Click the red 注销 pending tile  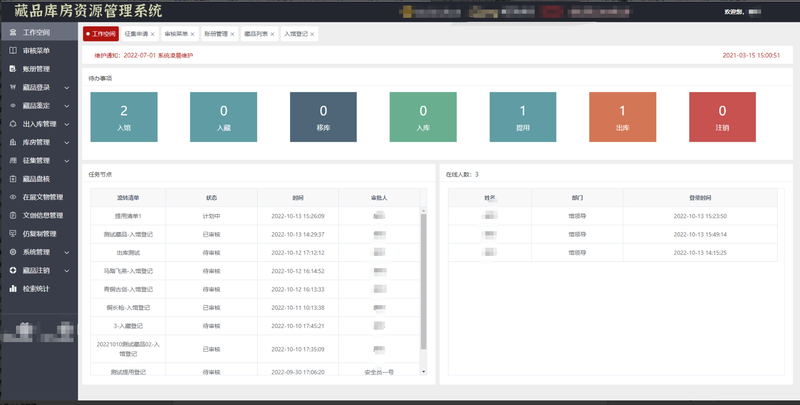(722, 117)
